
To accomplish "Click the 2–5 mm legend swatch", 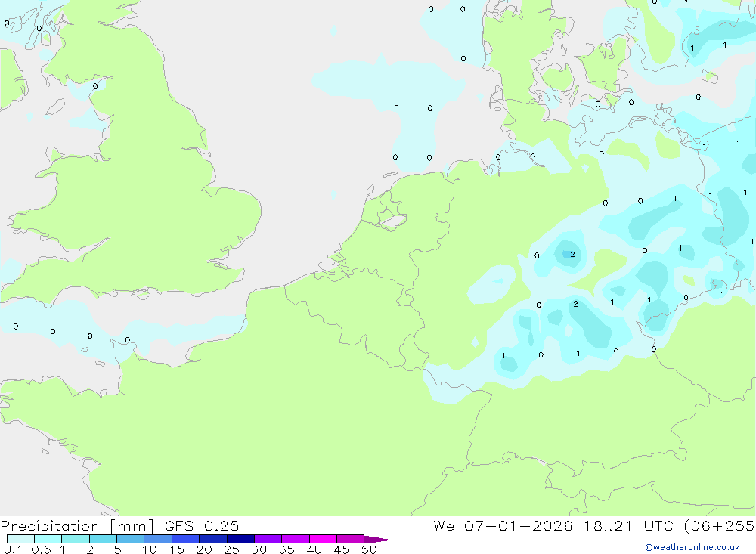I will point(103,539).
